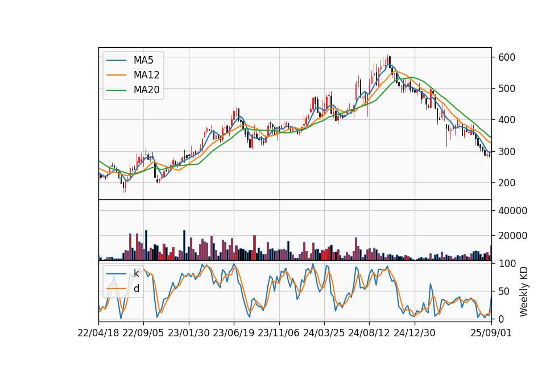Click the 24/12/30 date tick label

[415, 333]
